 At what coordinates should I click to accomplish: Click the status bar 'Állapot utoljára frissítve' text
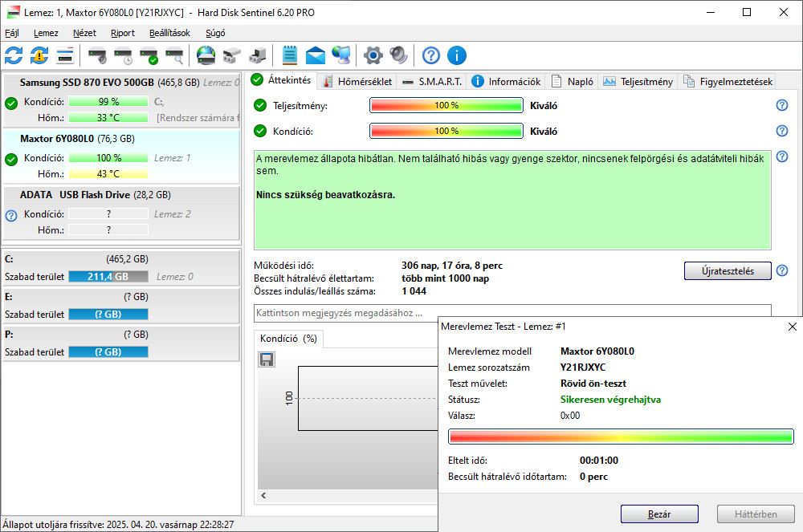click(118, 524)
